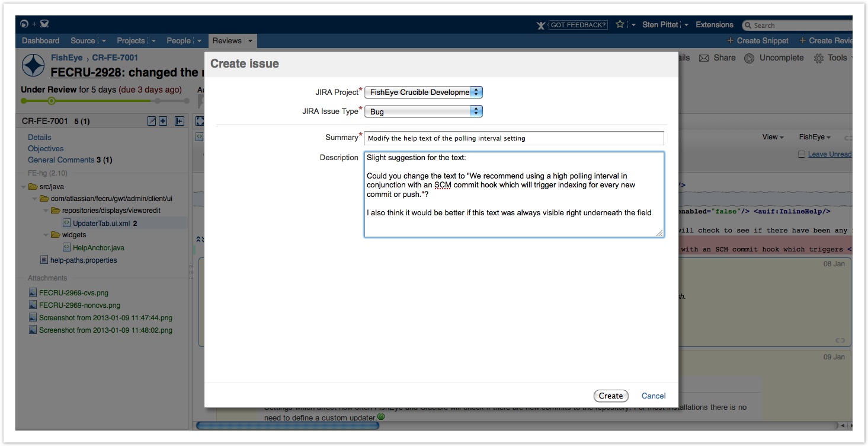Click the edit pencil icon beside CR-FE-7001
Screen dimensions: 868x446
152,121
